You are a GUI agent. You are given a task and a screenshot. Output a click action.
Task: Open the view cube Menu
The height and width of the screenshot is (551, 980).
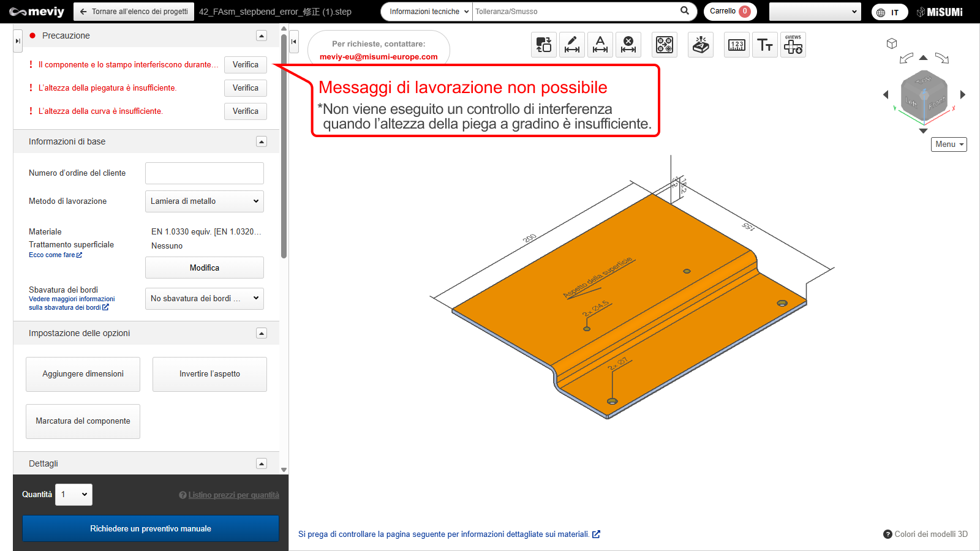click(x=949, y=144)
